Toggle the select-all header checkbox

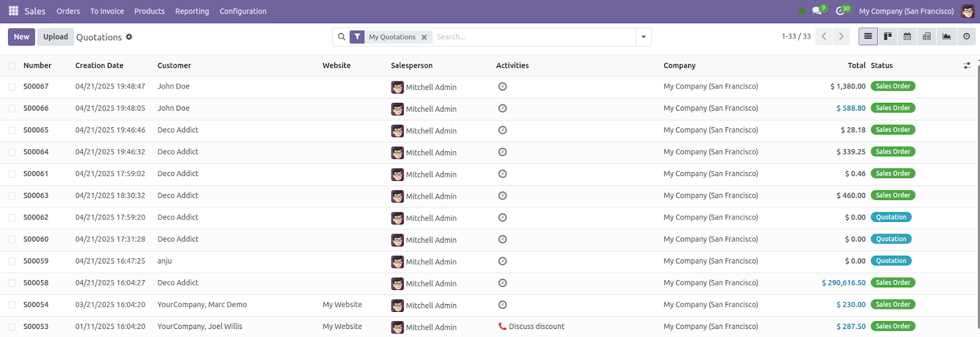[12, 65]
